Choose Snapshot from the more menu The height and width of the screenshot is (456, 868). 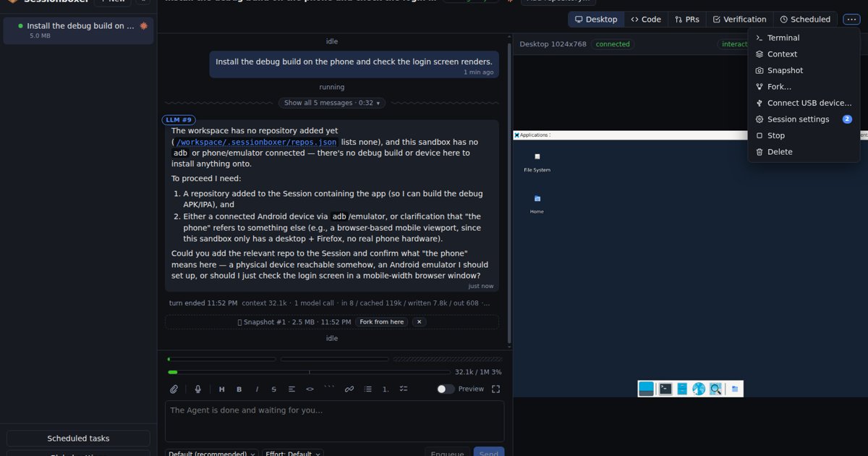tap(804, 70)
